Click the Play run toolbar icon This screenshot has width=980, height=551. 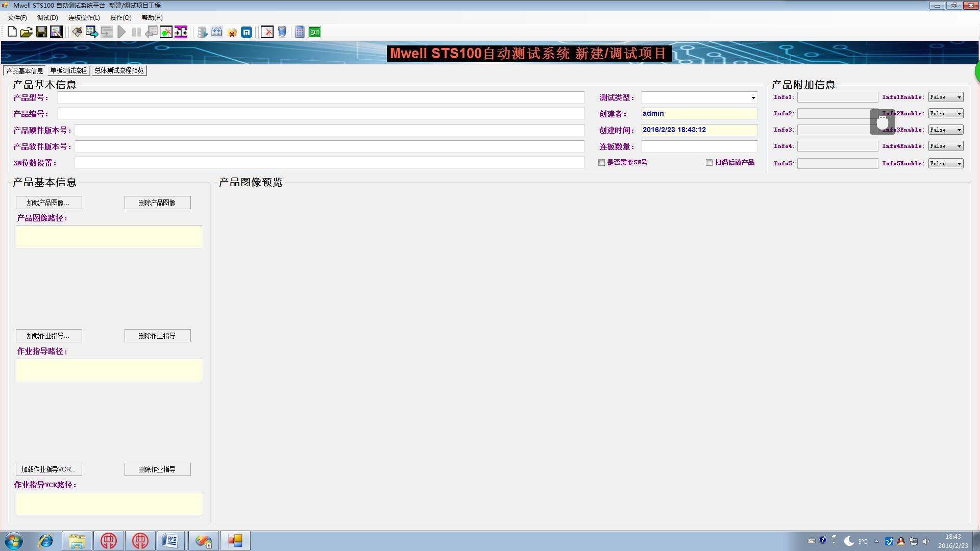click(121, 32)
